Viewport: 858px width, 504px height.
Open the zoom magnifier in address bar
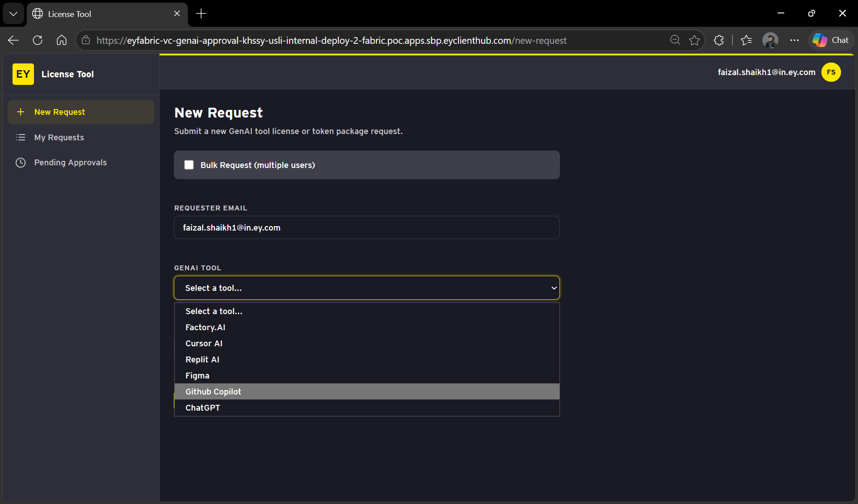675,41
